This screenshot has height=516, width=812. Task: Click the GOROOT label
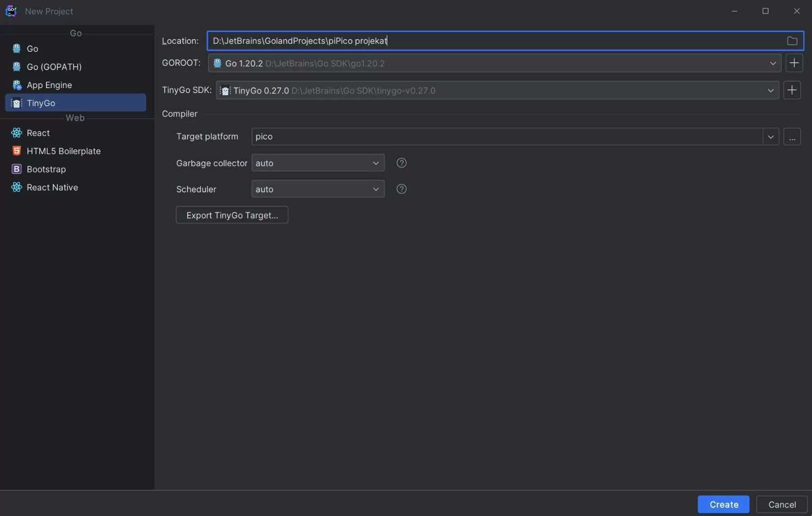pos(181,63)
